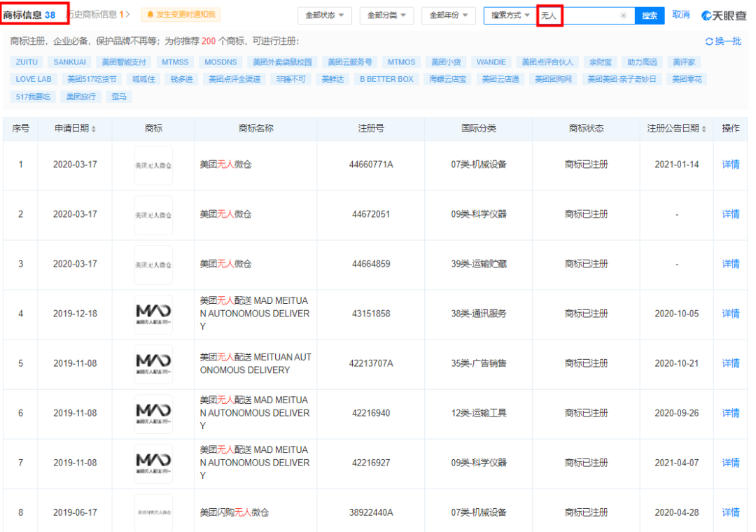The height and width of the screenshot is (532, 756).
Task: Choose the MTMOS trademark tag
Action: (401, 62)
